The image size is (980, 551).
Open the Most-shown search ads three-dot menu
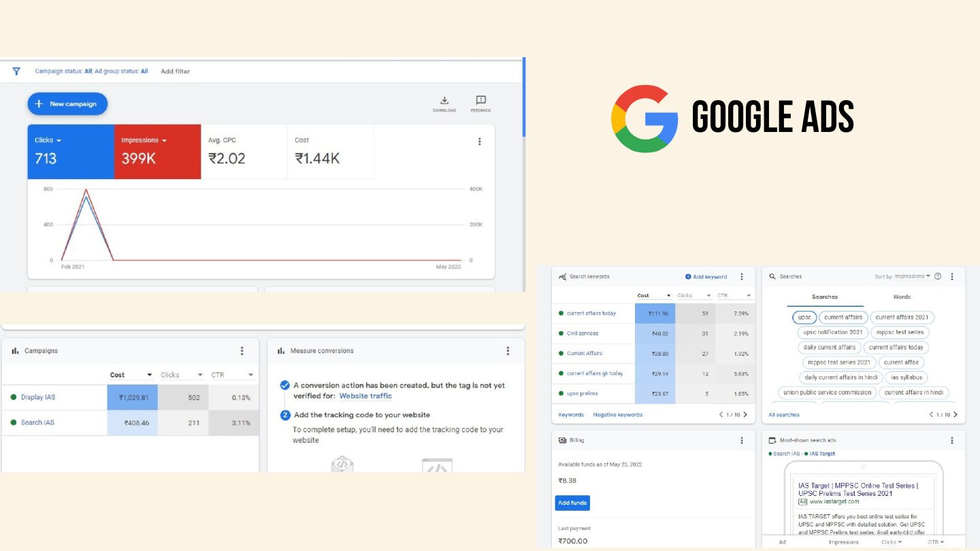(952, 441)
